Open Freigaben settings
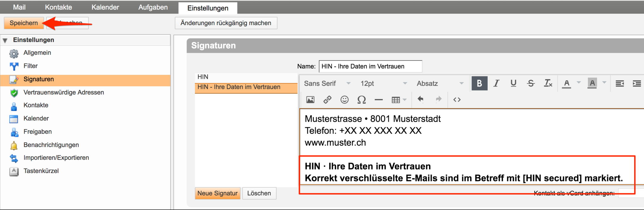The width and height of the screenshot is (644, 210). pyautogui.click(x=38, y=132)
